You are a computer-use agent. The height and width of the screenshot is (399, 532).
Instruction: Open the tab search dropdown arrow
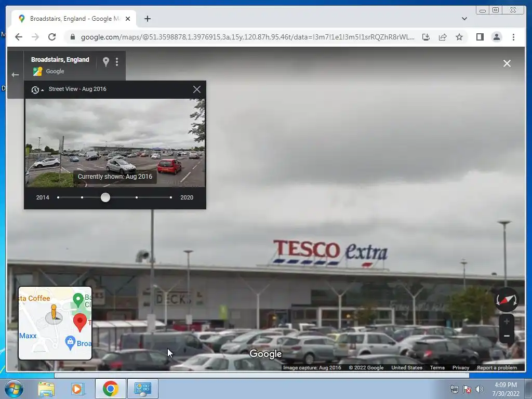464,19
